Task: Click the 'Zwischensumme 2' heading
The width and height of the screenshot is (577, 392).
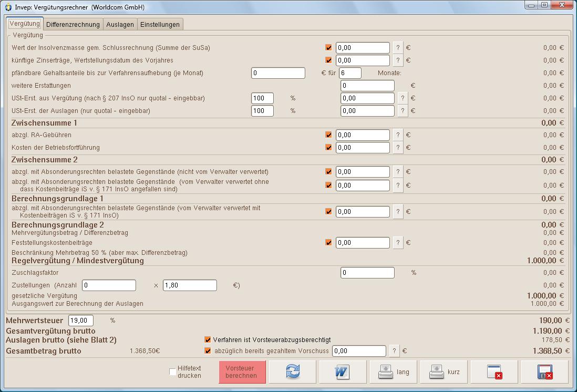Action: coord(45,160)
